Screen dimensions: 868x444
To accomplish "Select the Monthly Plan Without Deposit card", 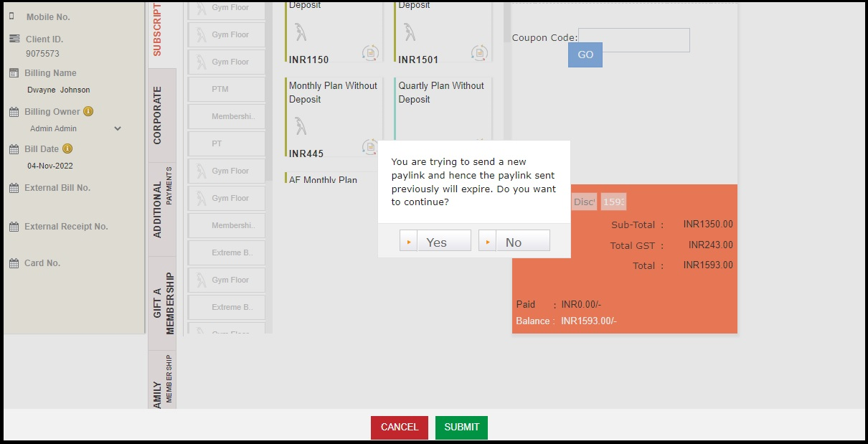I will coord(334,118).
